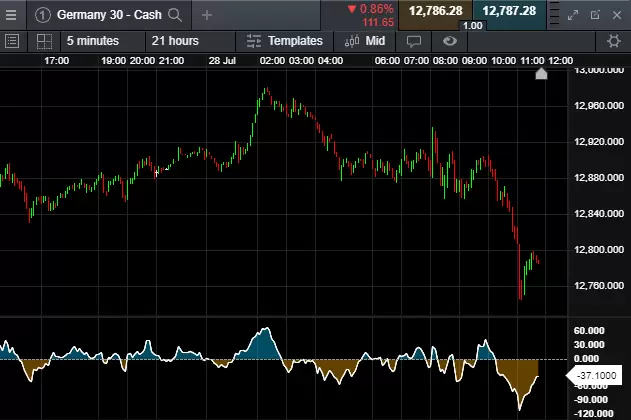Expand the chart to fullscreen
Image resolution: width=631 pixels, height=420 pixels.
pos(572,15)
